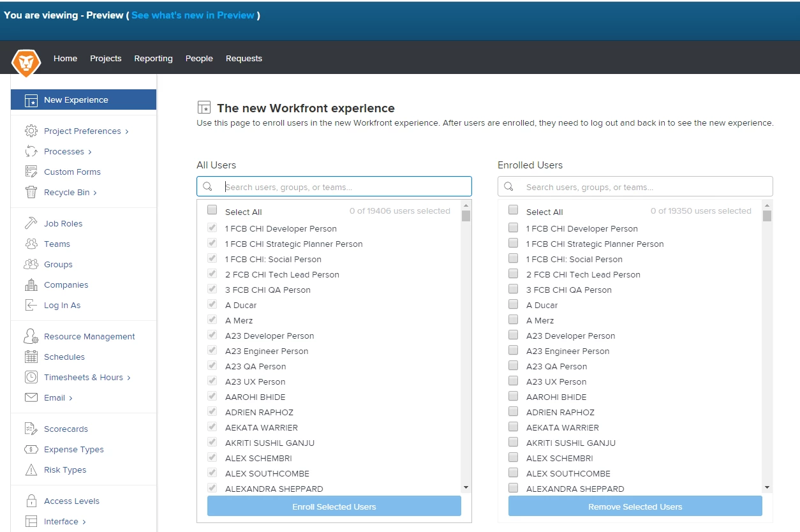Click All Users list scrollbar thumb

466,216
